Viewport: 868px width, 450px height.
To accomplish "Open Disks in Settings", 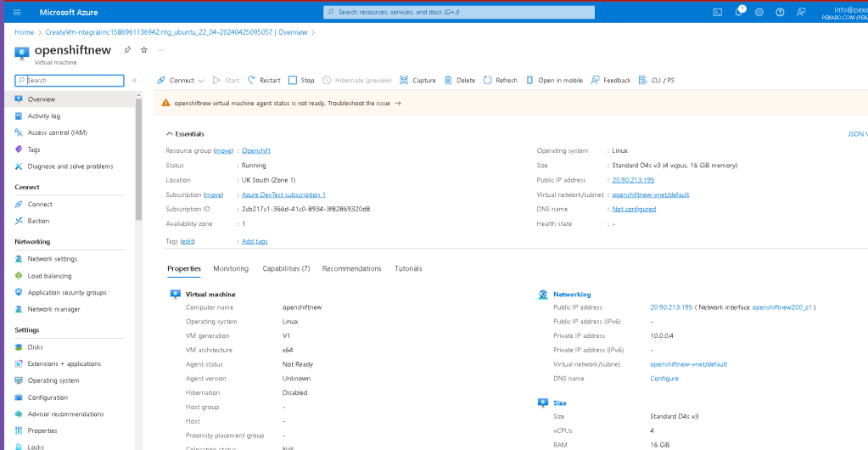I will 35,347.
